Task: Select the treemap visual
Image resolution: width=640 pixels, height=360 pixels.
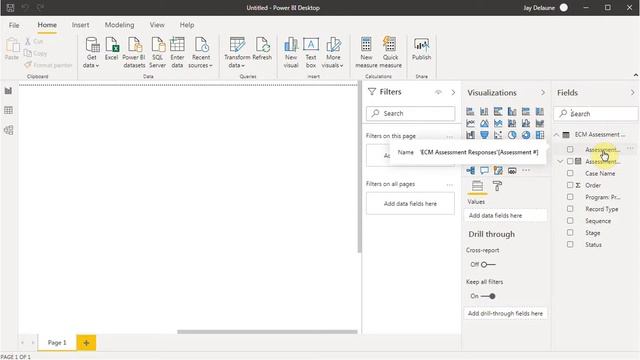Action: (x=540, y=135)
